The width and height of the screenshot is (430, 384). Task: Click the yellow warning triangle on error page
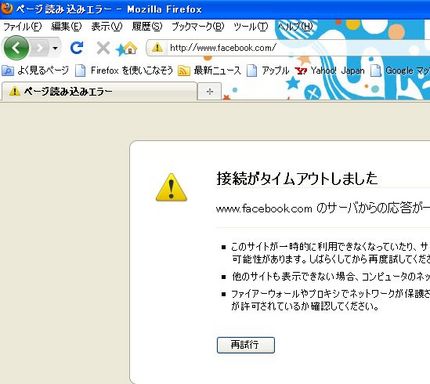click(171, 187)
